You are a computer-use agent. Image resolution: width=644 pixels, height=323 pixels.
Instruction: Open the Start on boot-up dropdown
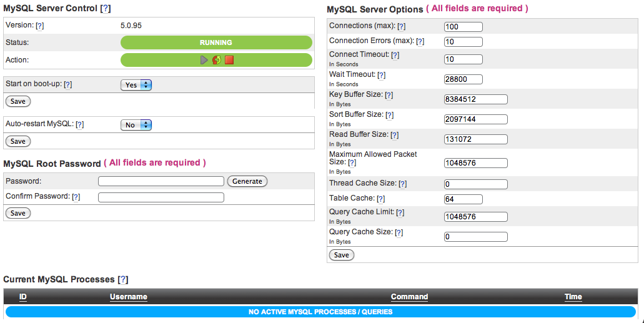coord(136,85)
